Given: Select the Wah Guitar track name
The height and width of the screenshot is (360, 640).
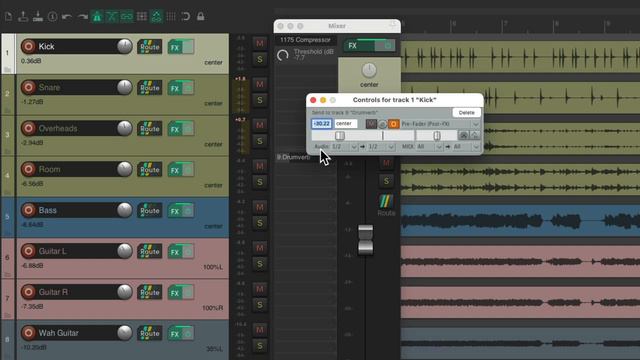Looking at the screenshot, I should [58, 333].
